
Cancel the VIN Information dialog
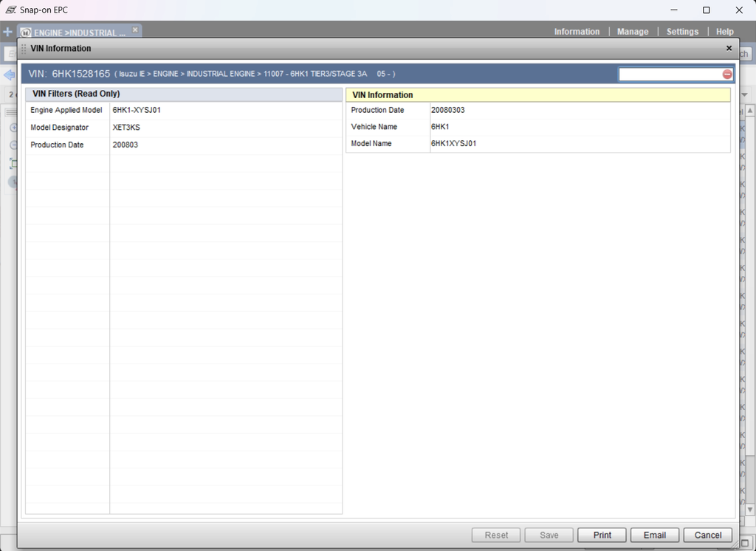pyautogui.click(x=707, y=535)
